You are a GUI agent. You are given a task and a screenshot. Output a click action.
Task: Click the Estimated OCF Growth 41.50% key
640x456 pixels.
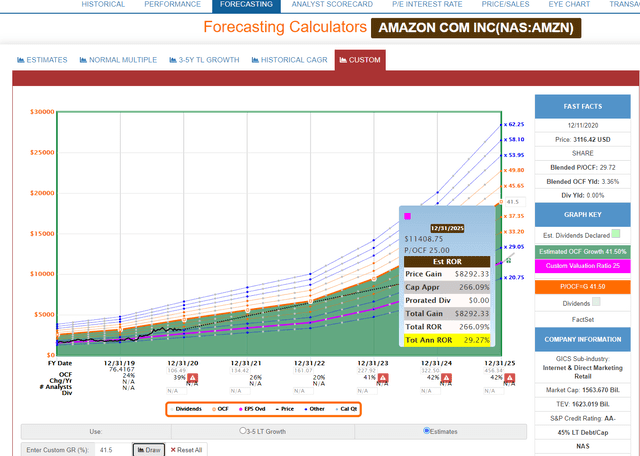pos(582,252)
